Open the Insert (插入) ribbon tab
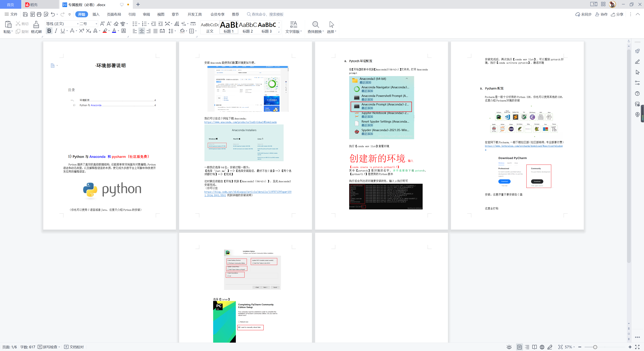 (x=96, y=14)
